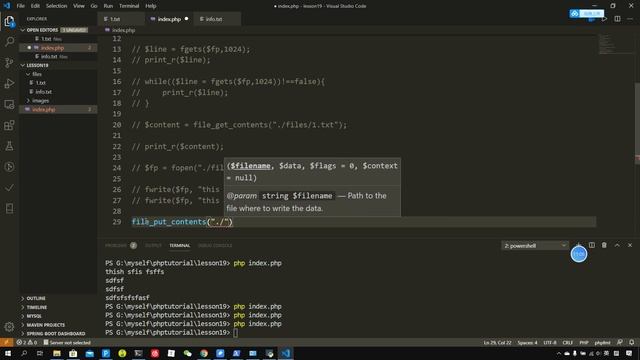The height and width of the screenshot is (360, 640).
Task: Open the Source Control view
Action: tap(9, 62)
